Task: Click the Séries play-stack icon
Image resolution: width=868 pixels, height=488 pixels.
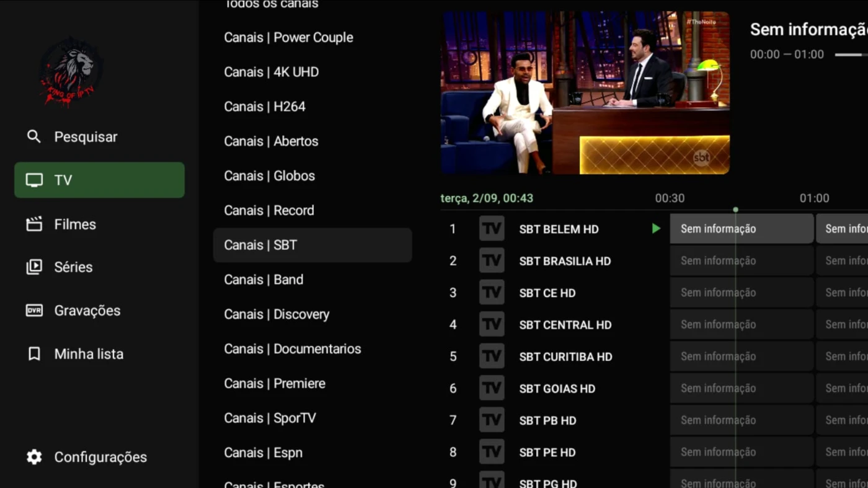Action: point(34,267)
